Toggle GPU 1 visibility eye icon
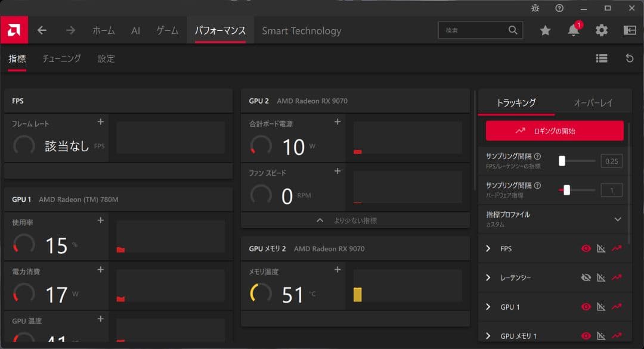This screenshot has width=644, height=349. (x=586, y=306)
